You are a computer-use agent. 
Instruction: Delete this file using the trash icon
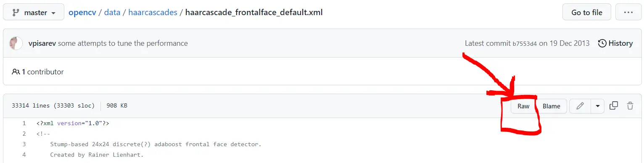pyautogui.click(x=630, y=106)
